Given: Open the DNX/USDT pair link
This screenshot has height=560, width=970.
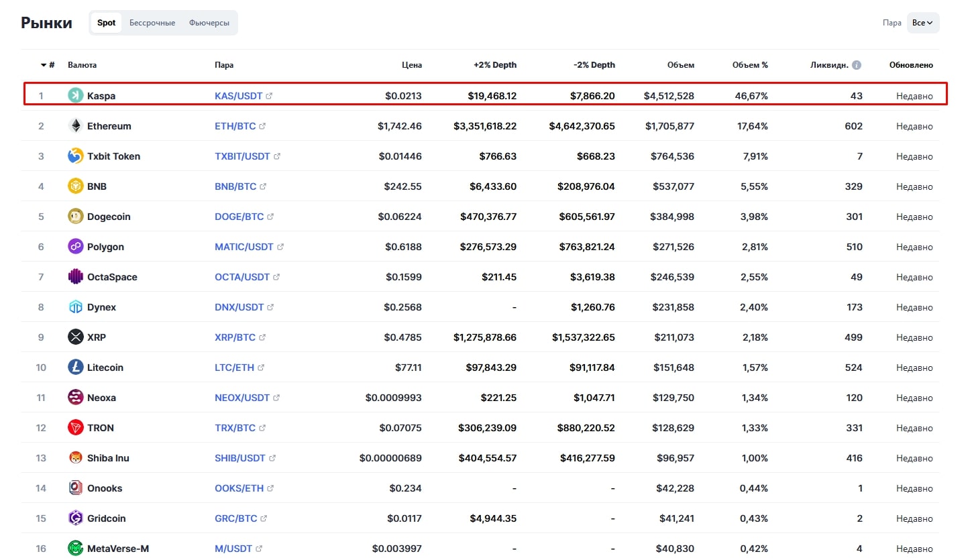Looking at the screenshot, I should (239, 307).
